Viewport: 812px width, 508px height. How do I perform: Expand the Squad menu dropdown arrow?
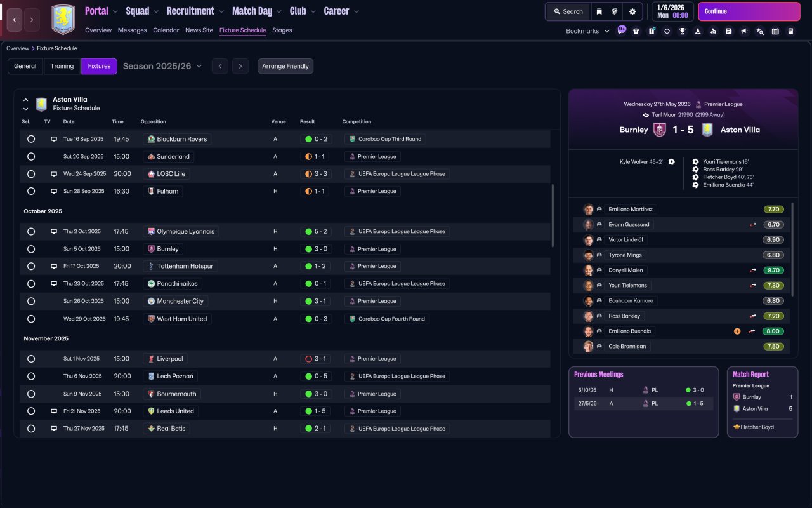click(156, 11)
